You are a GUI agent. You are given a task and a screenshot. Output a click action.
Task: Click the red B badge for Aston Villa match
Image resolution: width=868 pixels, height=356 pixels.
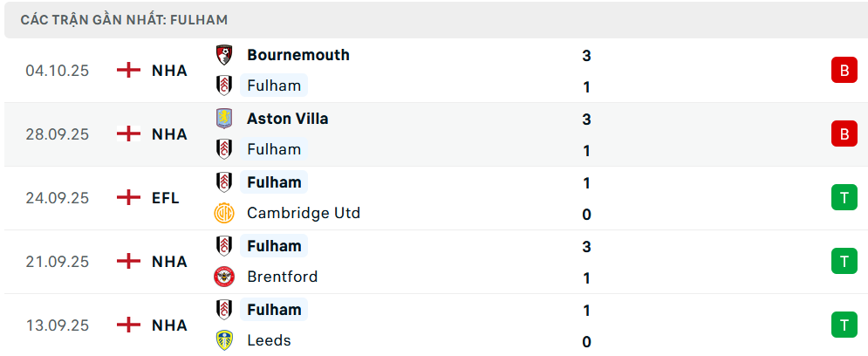tap(844, 134)
